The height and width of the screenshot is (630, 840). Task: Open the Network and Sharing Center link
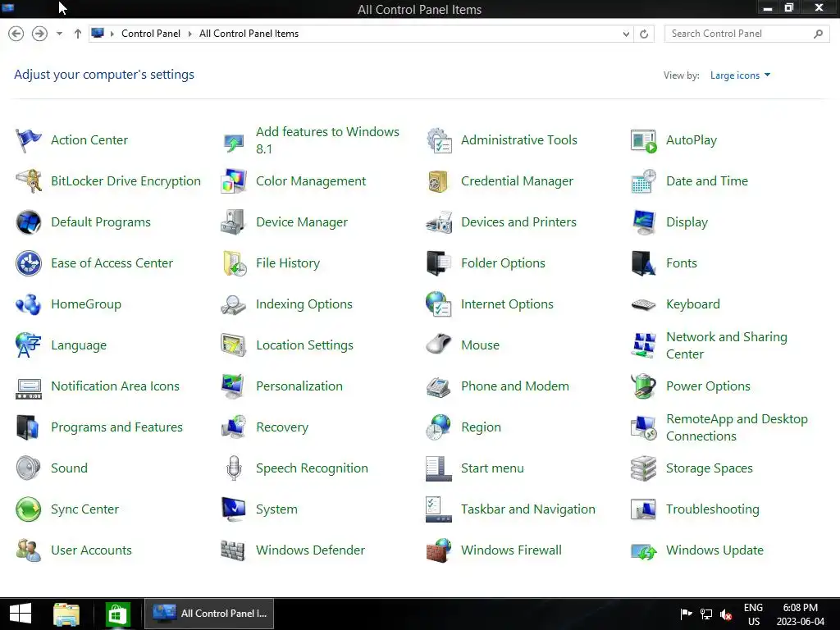click(x=727, y=345)
